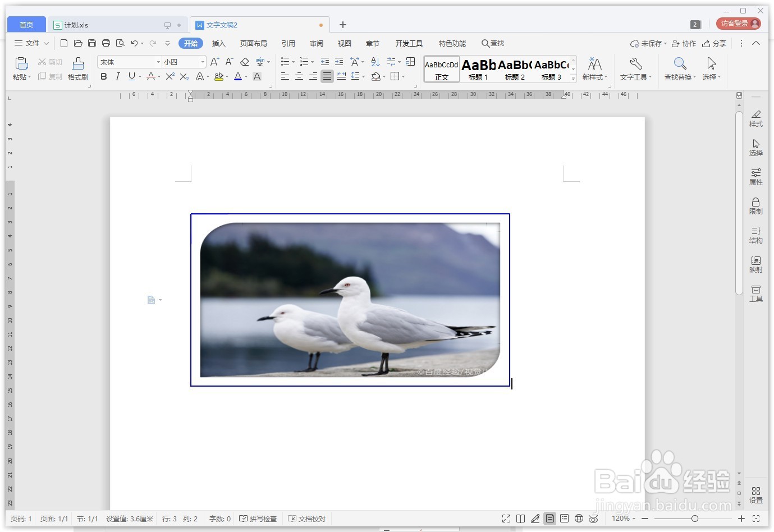Expand the Paste (粘贴) dropdown arrow
The image size is (774, 532).
29,77
